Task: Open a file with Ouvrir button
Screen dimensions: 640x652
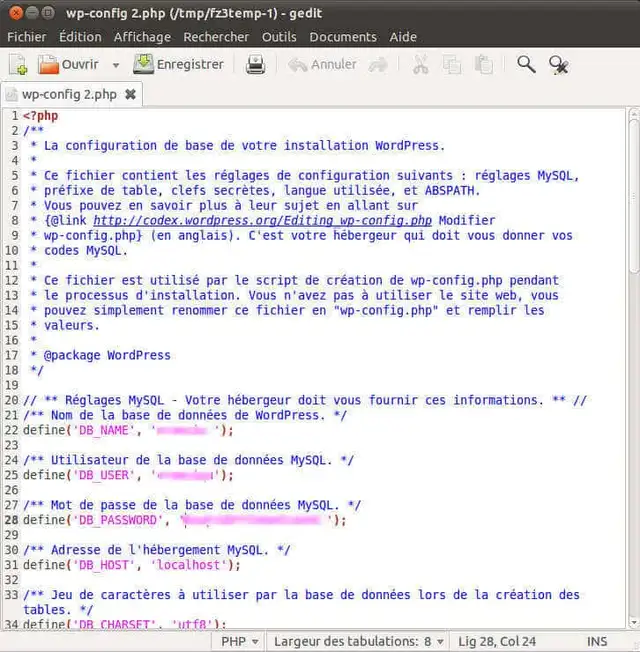Action: pyautogui.click(x=68, y=64)
